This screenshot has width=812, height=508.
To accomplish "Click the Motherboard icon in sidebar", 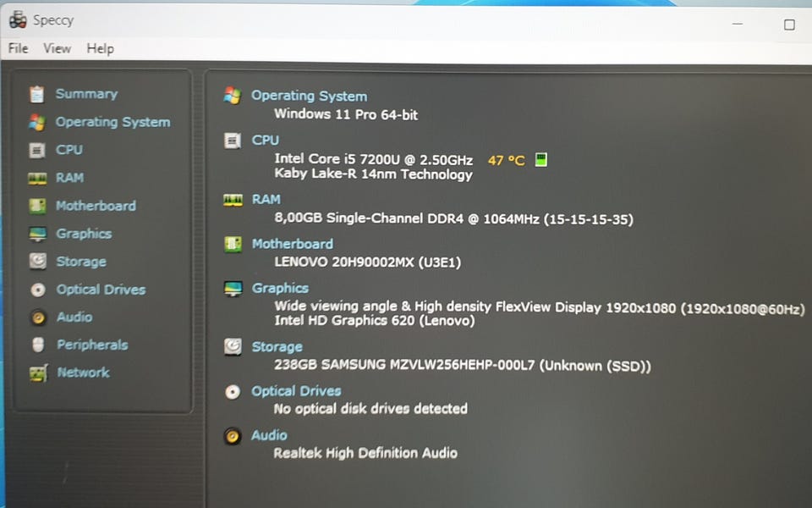I will click(x=37, y=206).
